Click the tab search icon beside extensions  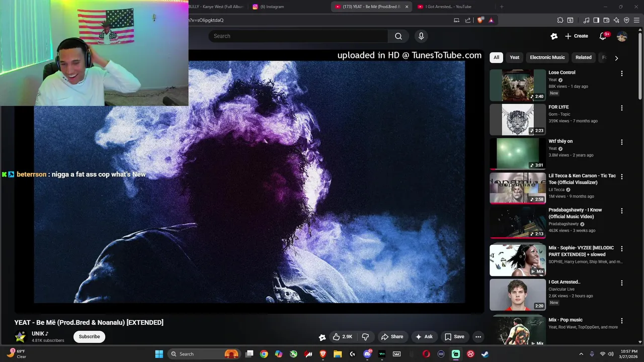point(570,20)
